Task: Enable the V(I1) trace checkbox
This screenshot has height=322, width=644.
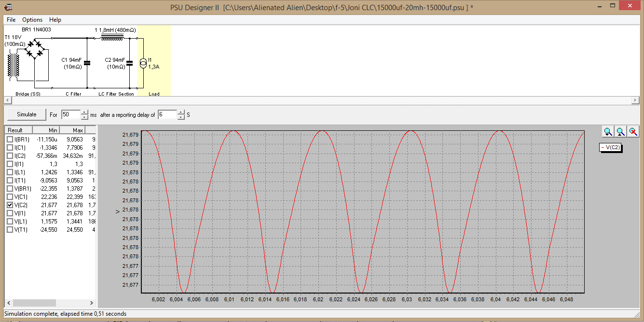Action: tap(10, 213)
